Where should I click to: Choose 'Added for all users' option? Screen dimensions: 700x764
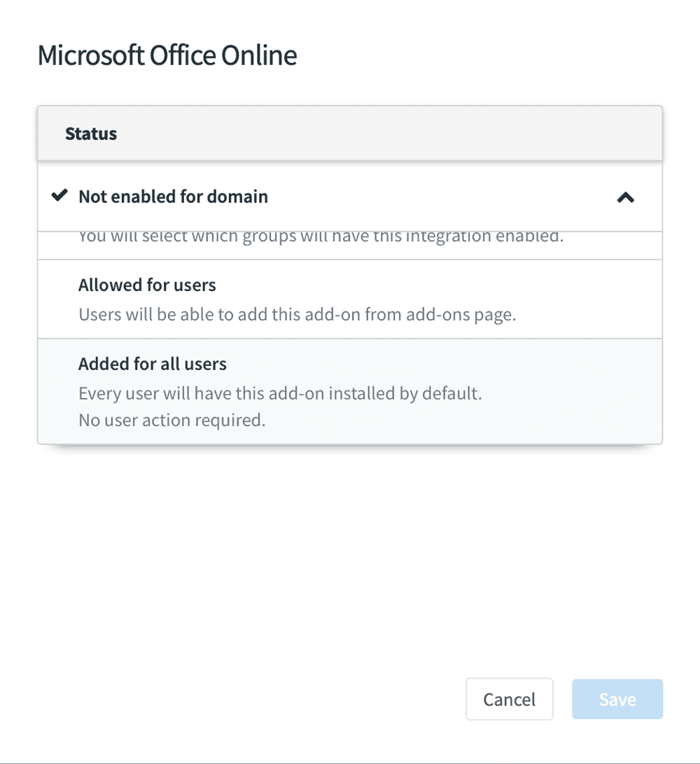[x=350, y=391]
